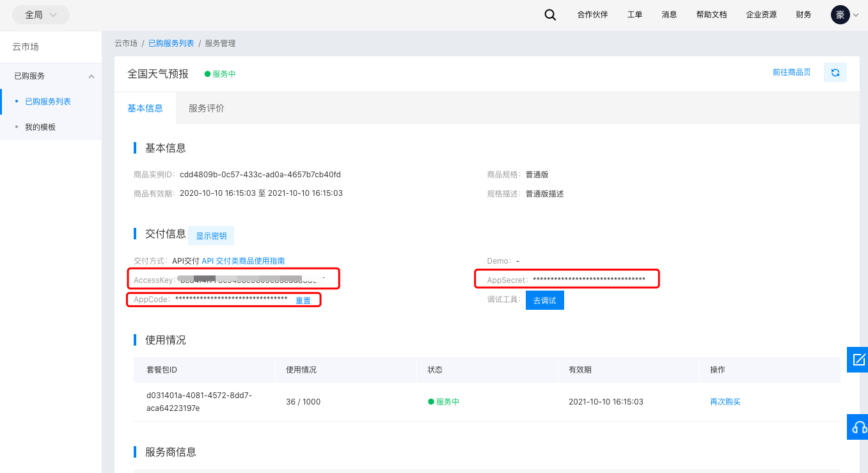Open 帮助文档 from the top menu

tap(711, 14)
